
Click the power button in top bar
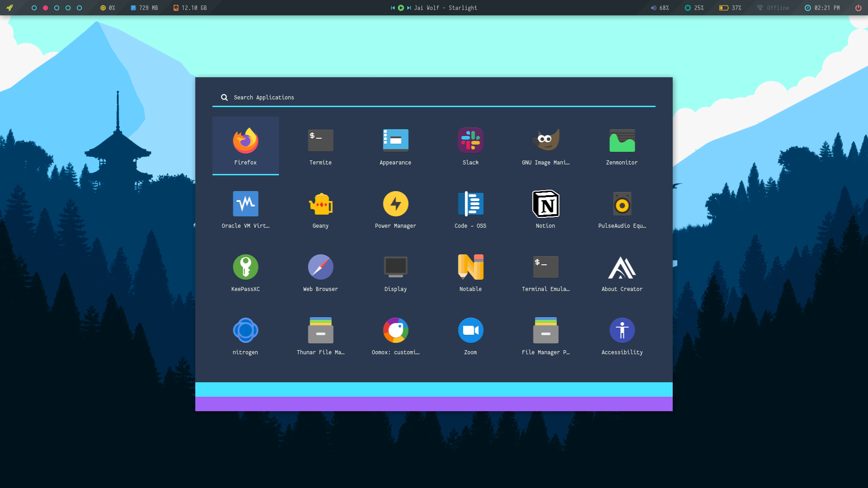click(858, 8)
